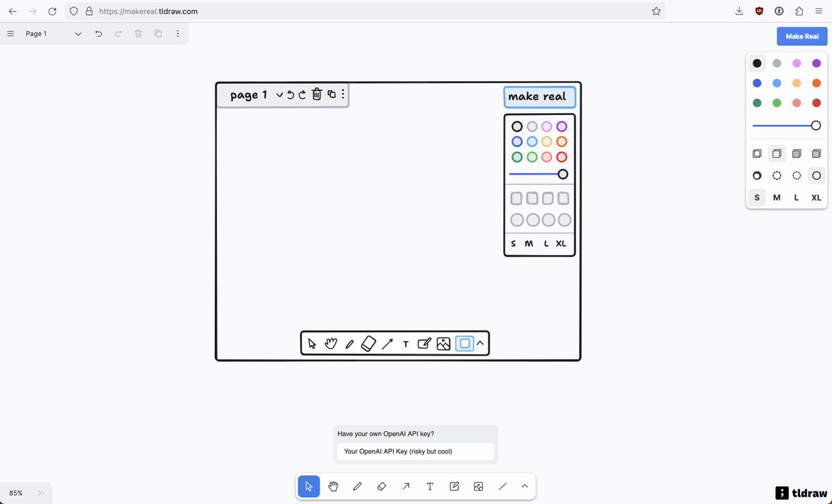This screenshot has height=504, width=832.
Task: Delete selection with the header trash icon
Action: click(138, 33)
